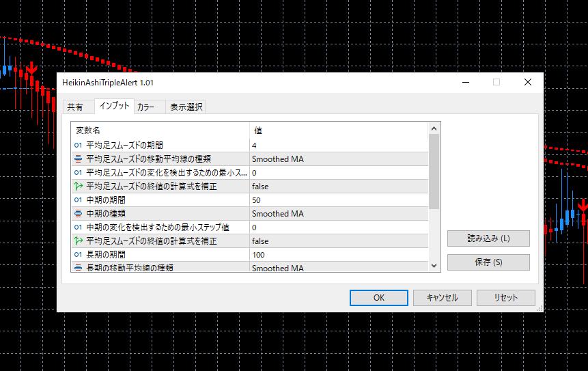588x371 pixels.
Task: Click the リセット button
Action: click(x=505, y=297)
